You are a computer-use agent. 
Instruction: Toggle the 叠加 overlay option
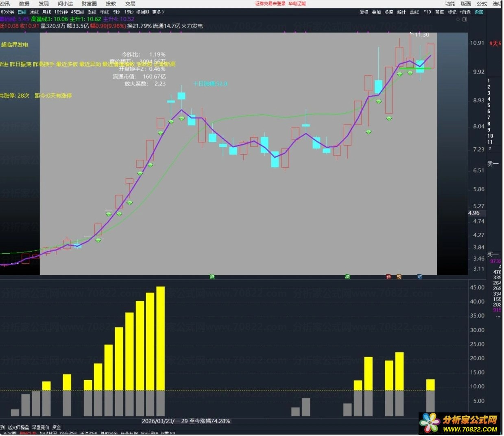(377, 12)
